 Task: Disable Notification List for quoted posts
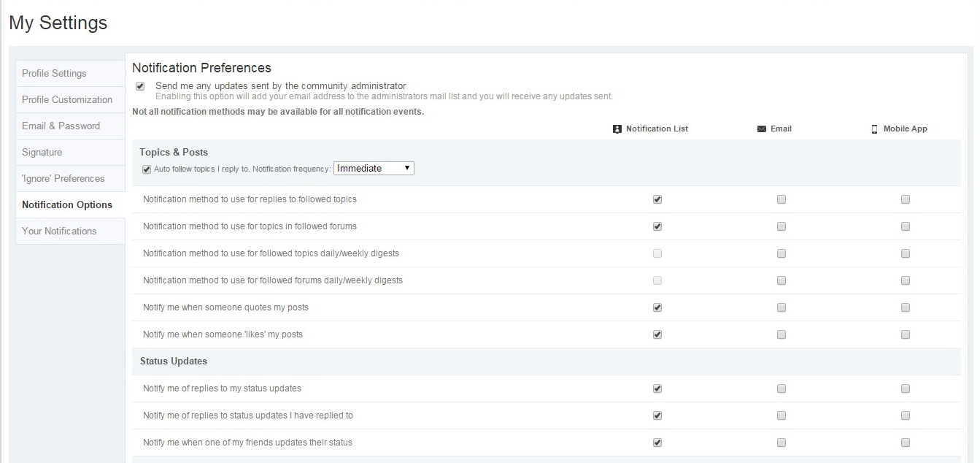coord(657,307)
